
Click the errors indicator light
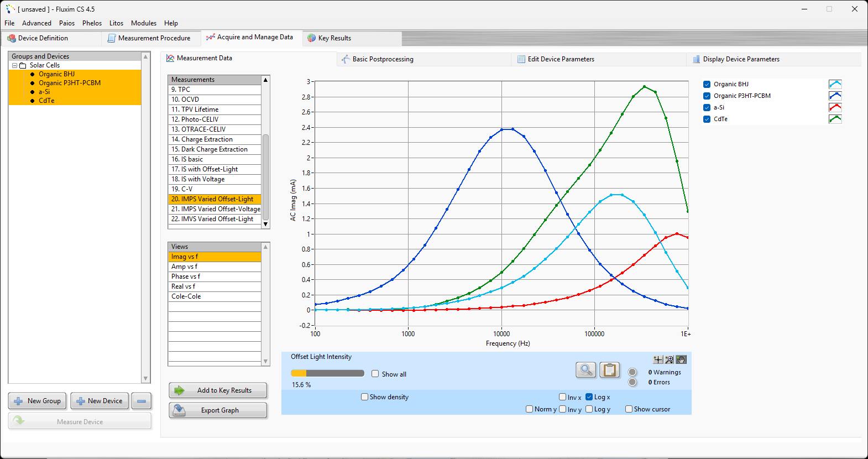632,382
